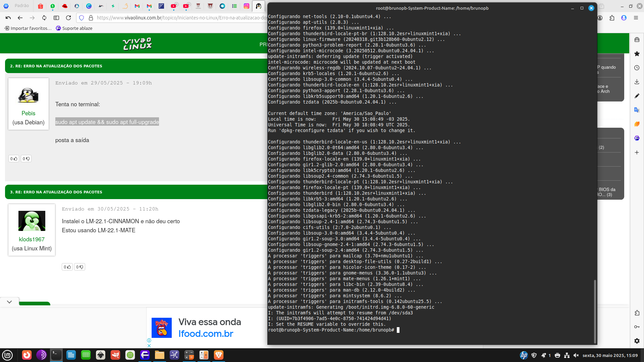
Task: Open the sidebar settings gear
Action: click(637, 341)
